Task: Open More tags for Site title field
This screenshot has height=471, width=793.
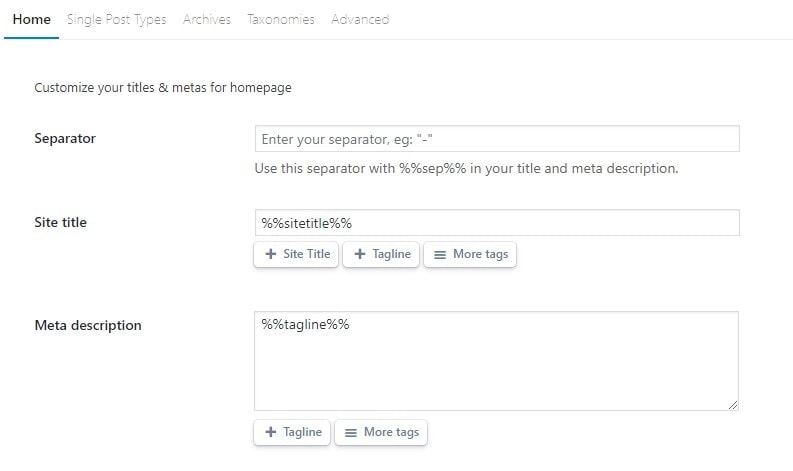Action: tap(470, 254)
